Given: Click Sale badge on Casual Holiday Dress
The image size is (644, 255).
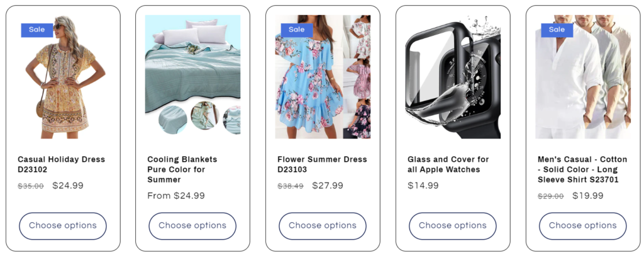Looking at the screenshot, I should (x=37, y=30).
